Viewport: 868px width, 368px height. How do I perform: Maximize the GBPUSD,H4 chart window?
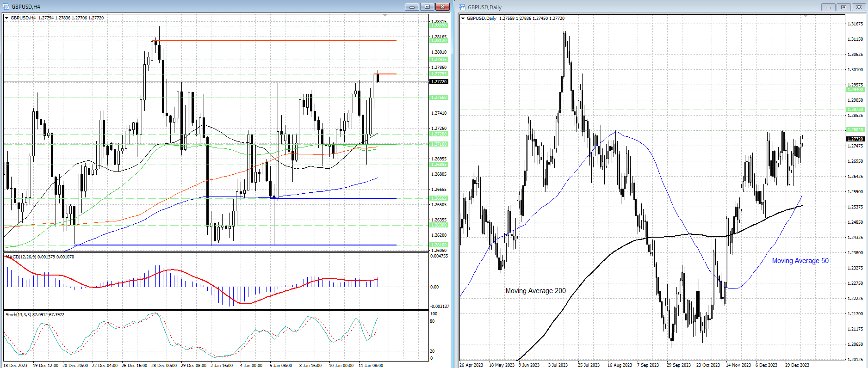(x=427, y=7)
